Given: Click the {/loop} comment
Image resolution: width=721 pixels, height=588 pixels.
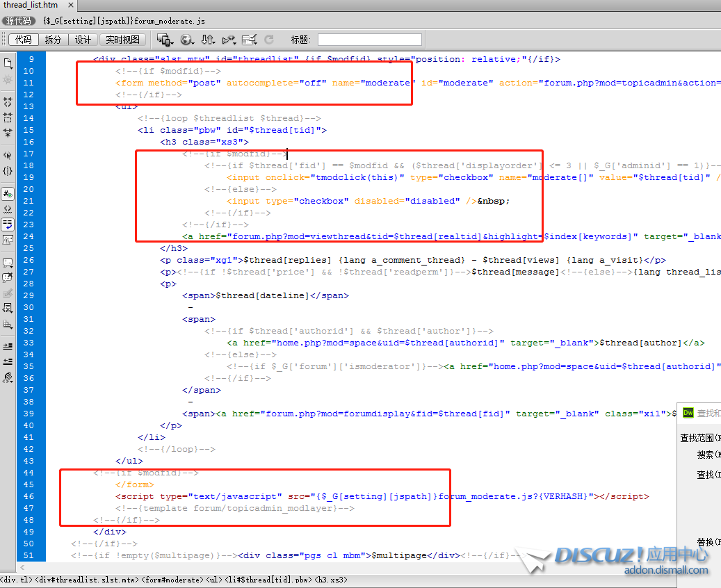Looking at the screenshot, I should click(176, 449).
